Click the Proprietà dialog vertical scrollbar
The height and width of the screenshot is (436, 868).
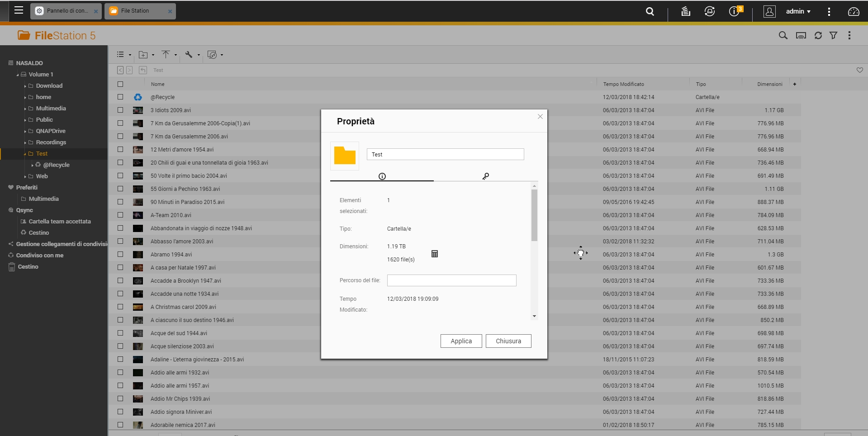pos(534,215)
